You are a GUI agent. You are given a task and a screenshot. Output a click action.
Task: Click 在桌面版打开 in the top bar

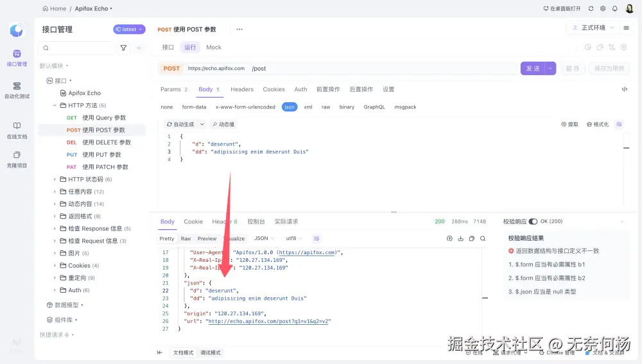pyautogui.click(x=562, y=8)
